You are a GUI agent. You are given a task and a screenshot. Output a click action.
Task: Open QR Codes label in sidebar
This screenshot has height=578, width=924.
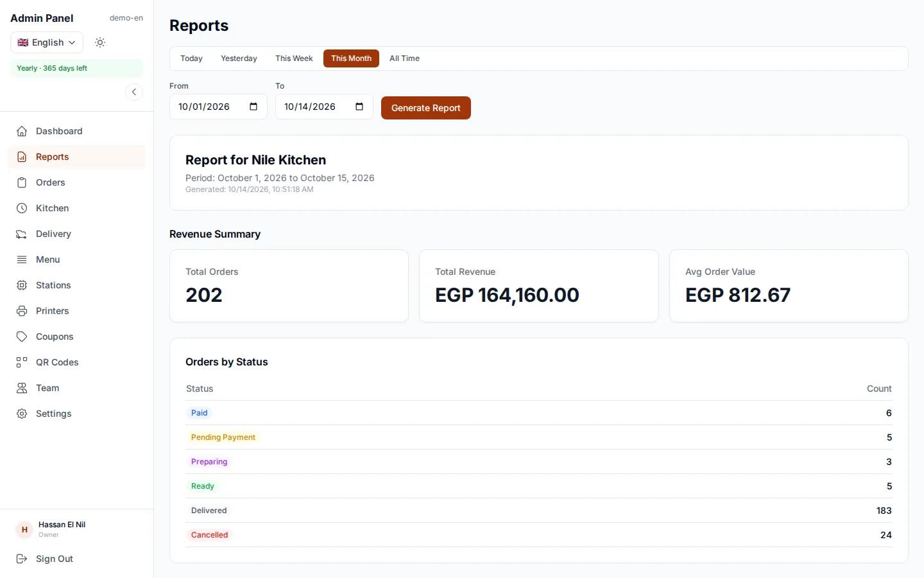tap(57, 362)
